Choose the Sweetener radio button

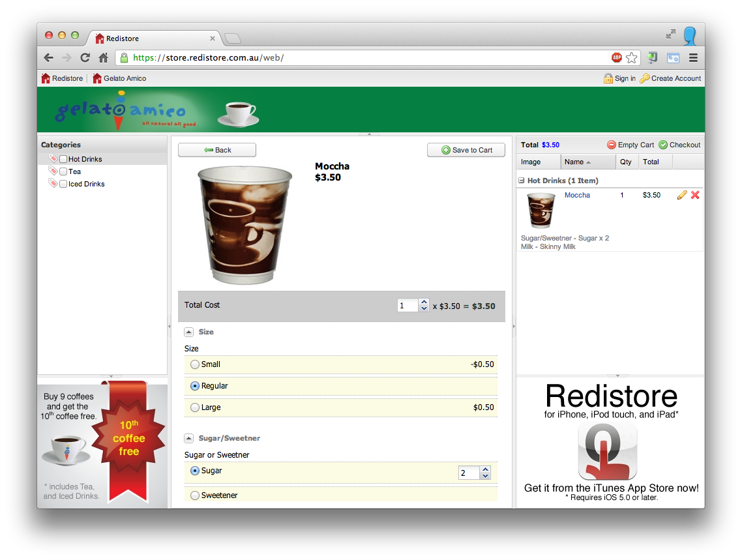click(x=194, y=495)
